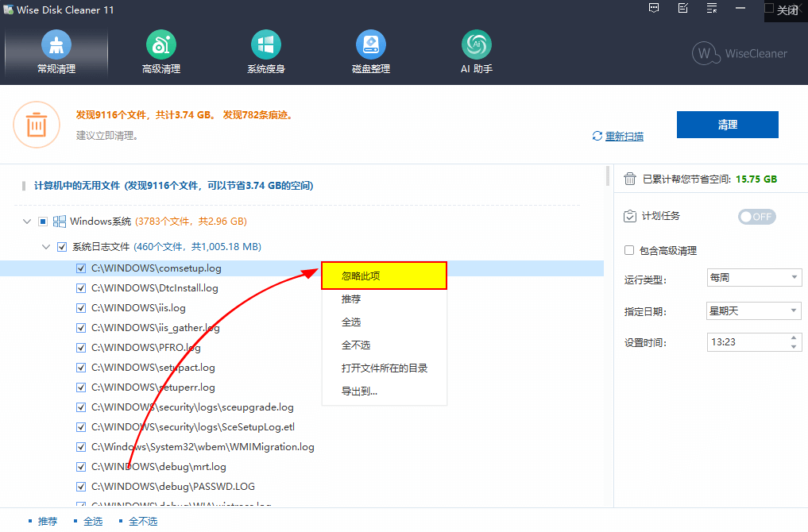Open the 常规清理 (Common Cleaner) tab icon
Viewport: 808px width, 532px height.
coord(56,45)
